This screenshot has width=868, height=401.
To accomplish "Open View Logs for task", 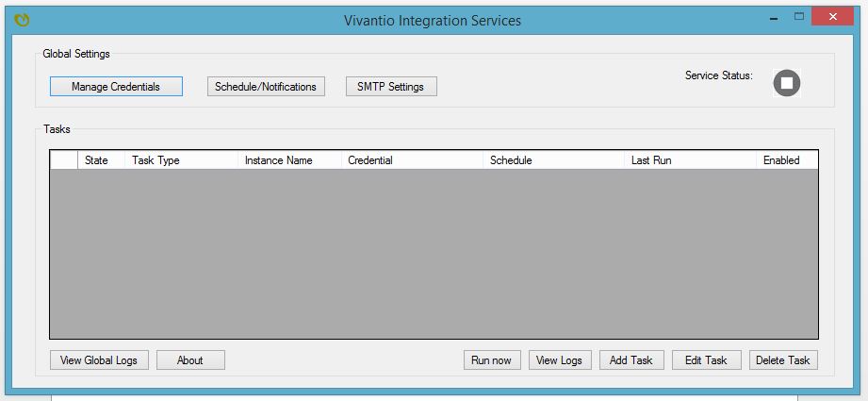I will [560, 360].
